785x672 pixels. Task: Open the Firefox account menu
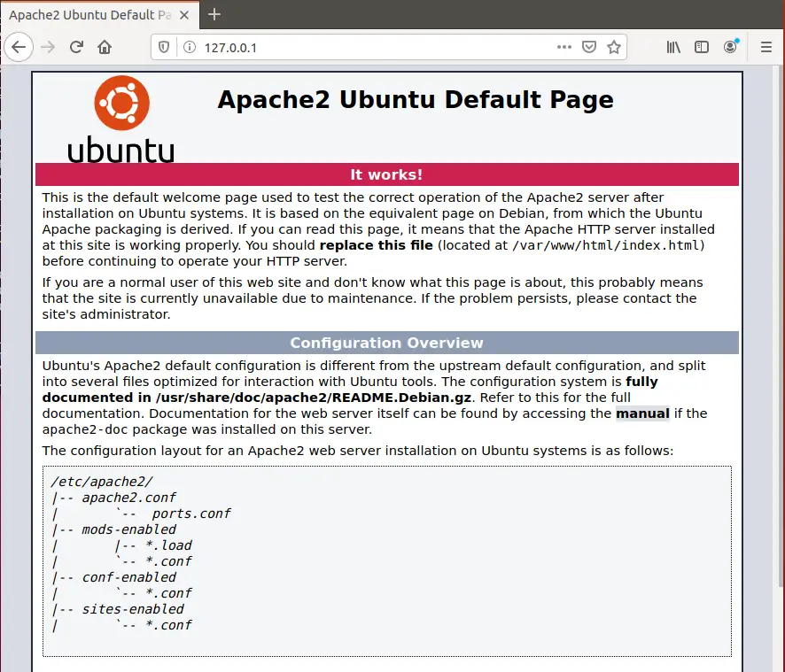[x=730, y=47]
